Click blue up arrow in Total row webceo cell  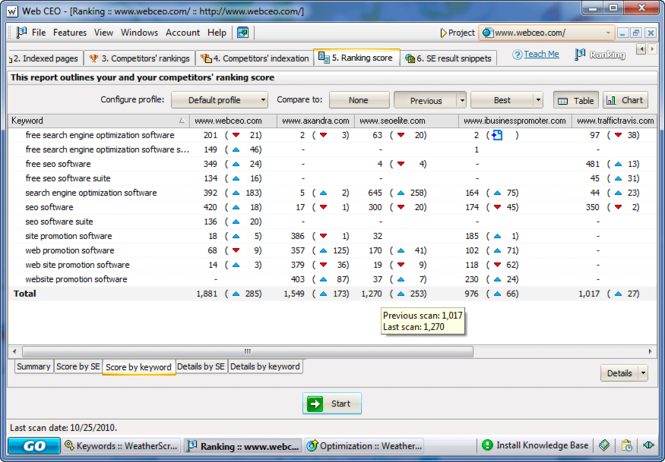[236, 294]
